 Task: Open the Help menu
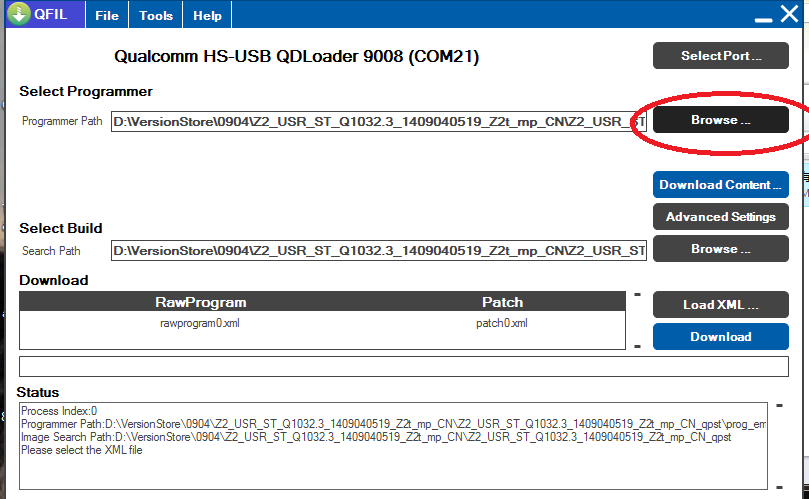click(208, 16)
